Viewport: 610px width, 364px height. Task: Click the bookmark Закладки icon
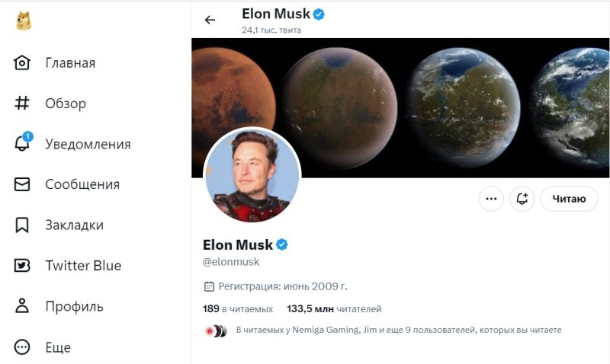click(22, 225)
